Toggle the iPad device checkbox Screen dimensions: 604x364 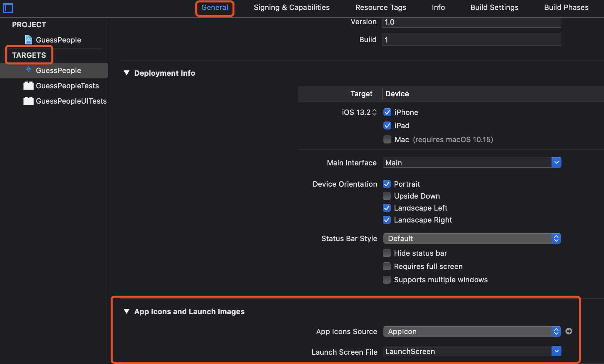point(387,126)
